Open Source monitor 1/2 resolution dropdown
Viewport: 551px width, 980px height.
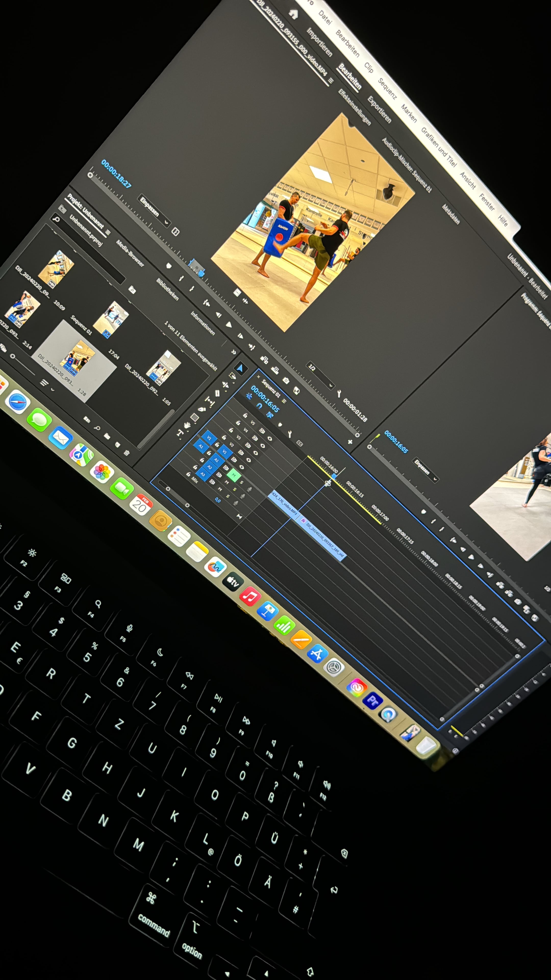tap(321, 376)
